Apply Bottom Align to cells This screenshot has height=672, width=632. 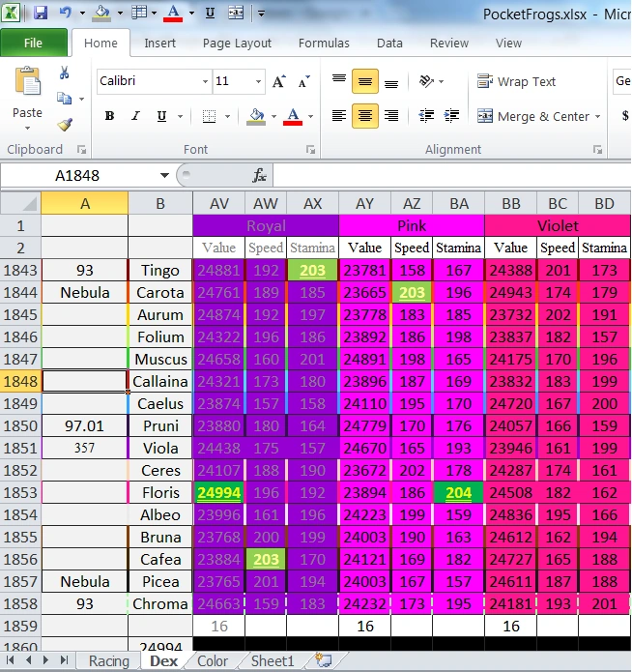click(x=391, y=81)
